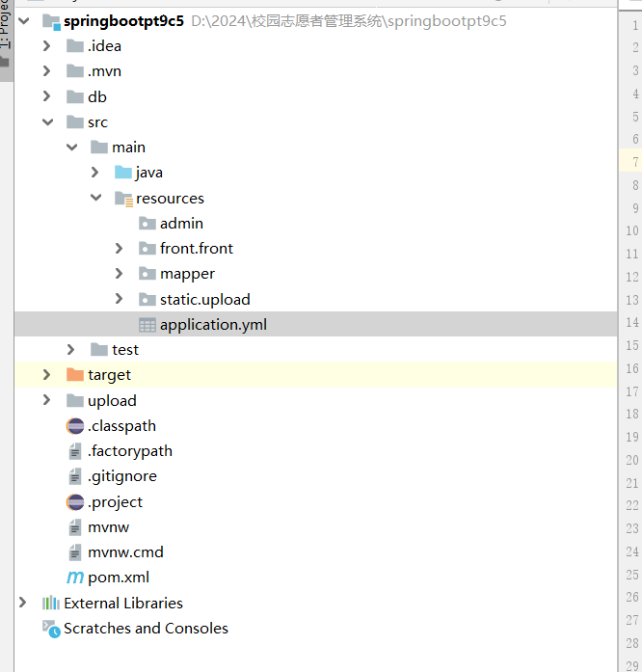Click the resources folder icon
642x672 pixels.
(123, 199)
